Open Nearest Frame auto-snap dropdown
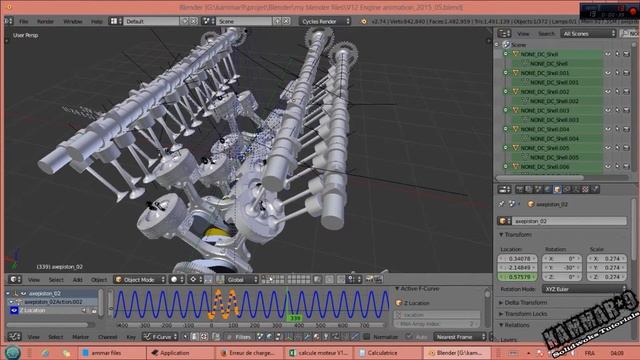This screenshot has width=640, height=360. (x=460, y=336)
